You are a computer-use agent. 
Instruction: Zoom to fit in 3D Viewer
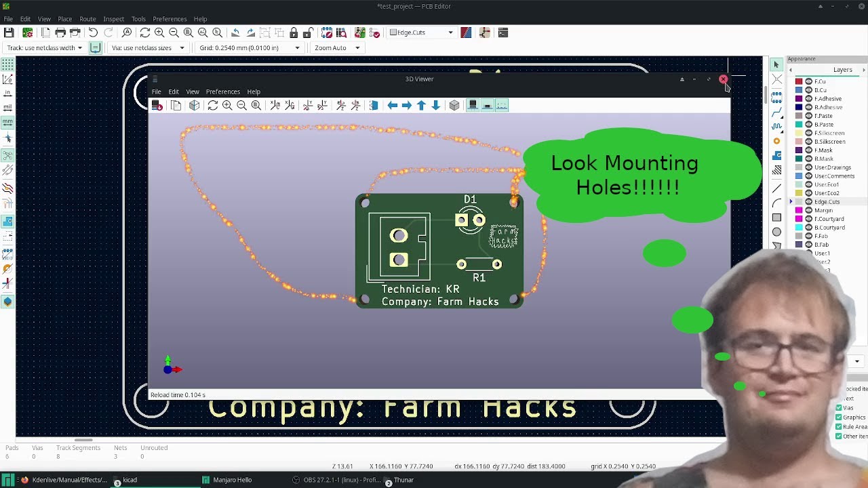tap(256, 105)
